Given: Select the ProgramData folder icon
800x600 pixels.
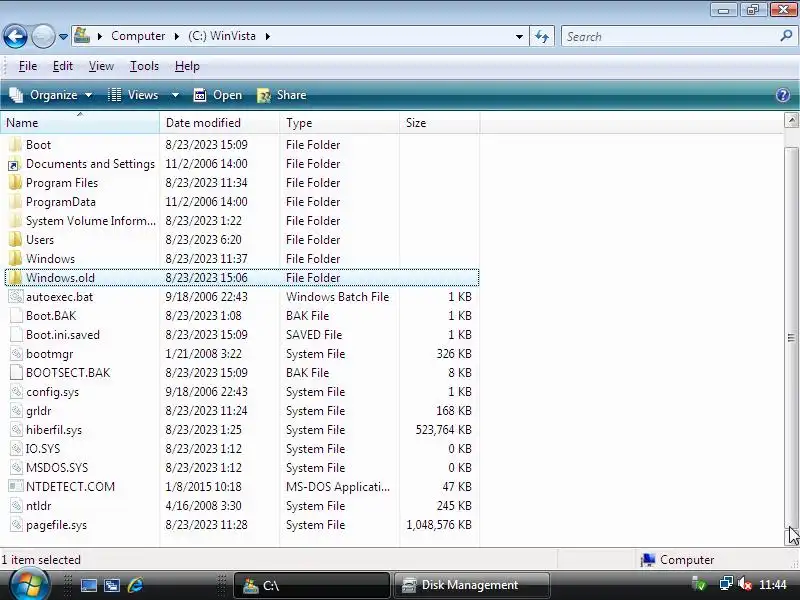Looking at the screenshot, I should coord(16,202).
